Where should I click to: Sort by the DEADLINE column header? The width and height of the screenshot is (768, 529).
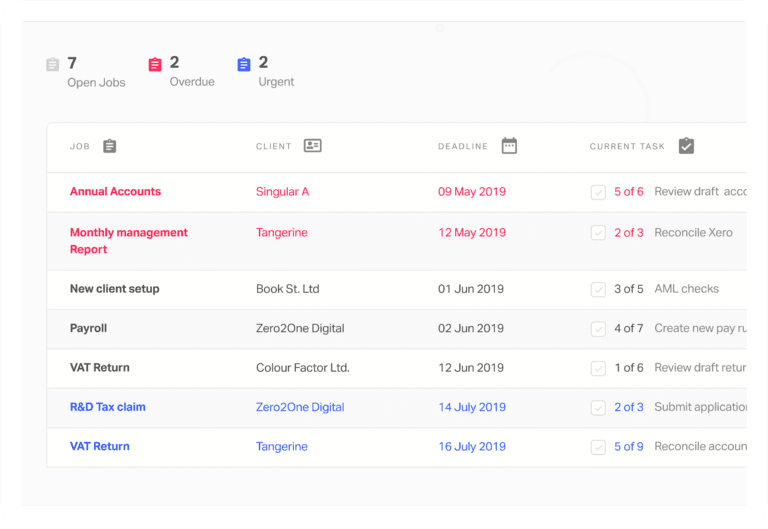[x=463, y=146]
